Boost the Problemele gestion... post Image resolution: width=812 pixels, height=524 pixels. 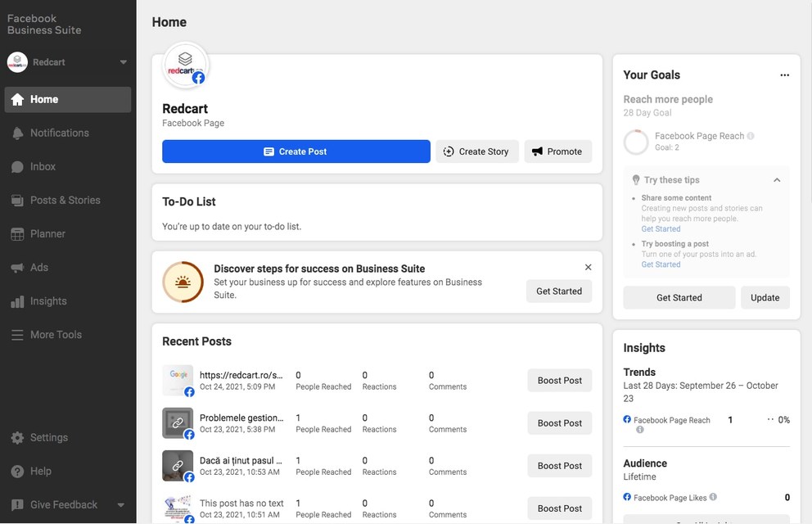pos(559,423)
